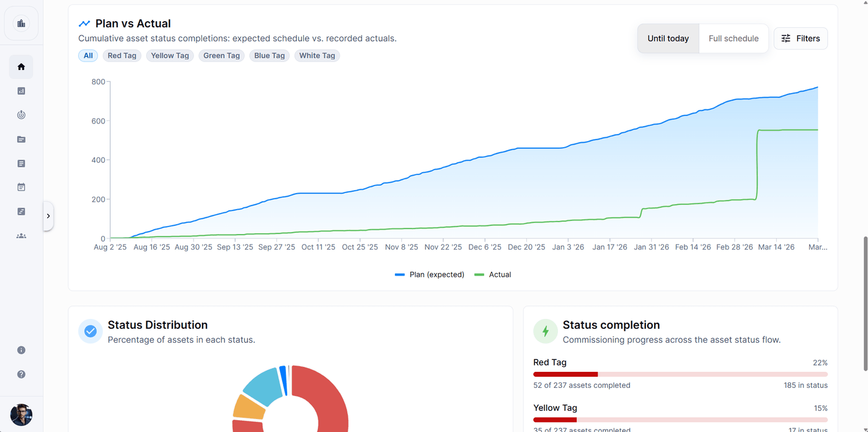Expand the sidebar with the chevron

click(48, 216)
